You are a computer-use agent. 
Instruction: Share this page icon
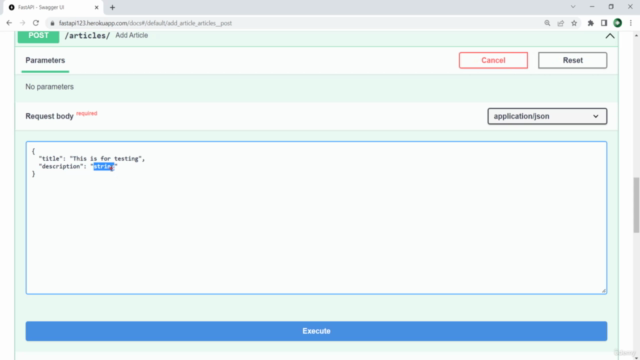[x=560, y=23]
